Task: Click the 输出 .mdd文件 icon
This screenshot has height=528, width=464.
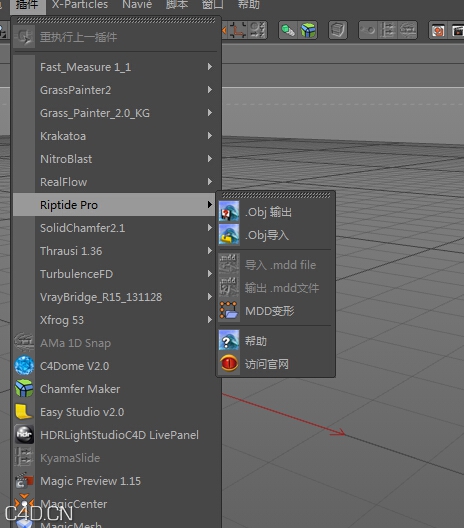Action: (x=229, y=287)
